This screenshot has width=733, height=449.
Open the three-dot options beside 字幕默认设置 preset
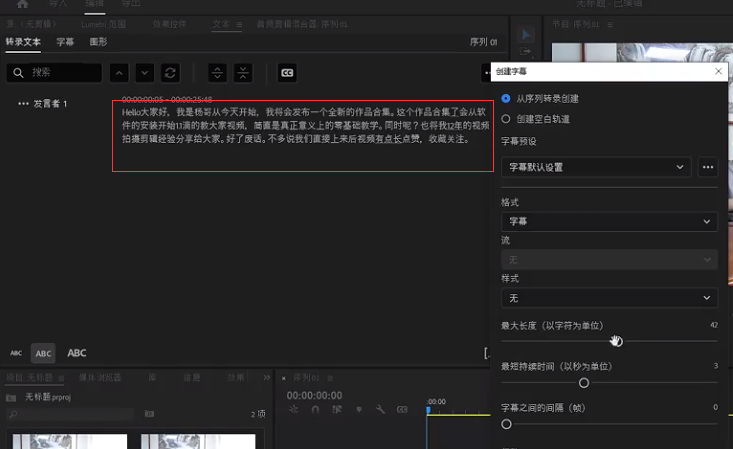708,167
